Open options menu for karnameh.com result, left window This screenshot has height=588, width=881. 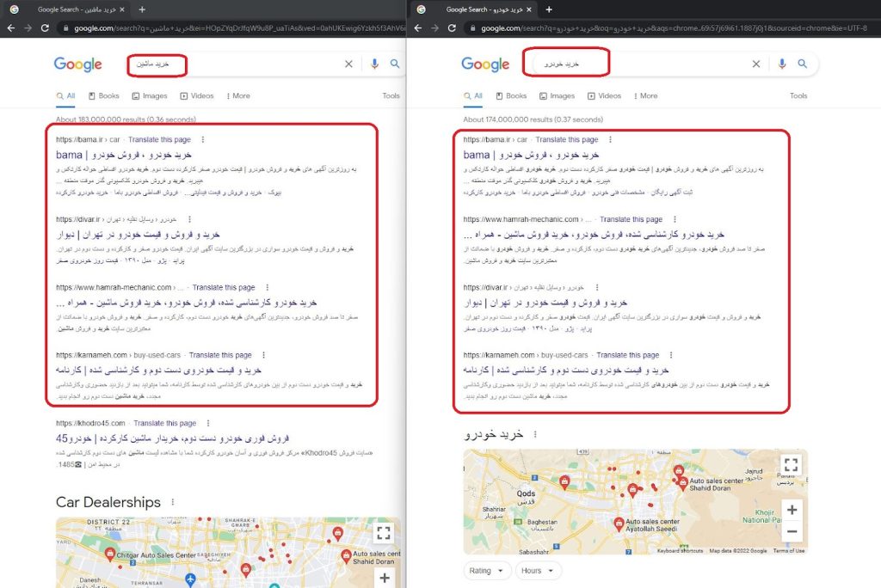263,355
